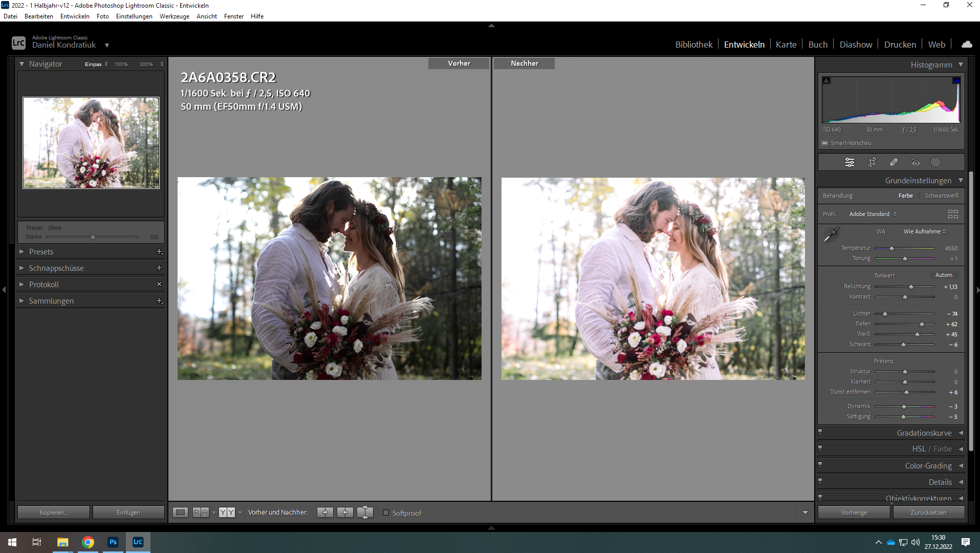Click the Belichtung slider handle
The height and width of the screenshot is (553, 980).
pos(911,287)
